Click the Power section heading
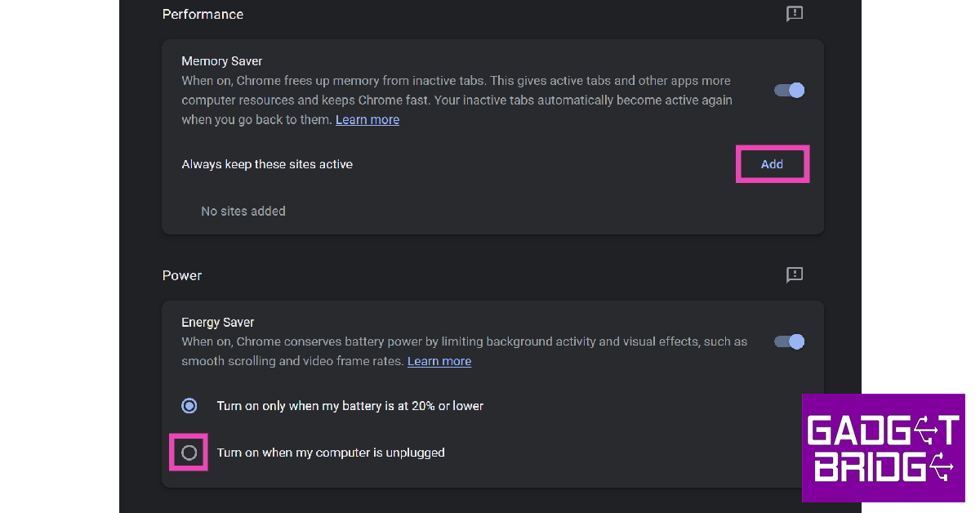 coord(182,275)
